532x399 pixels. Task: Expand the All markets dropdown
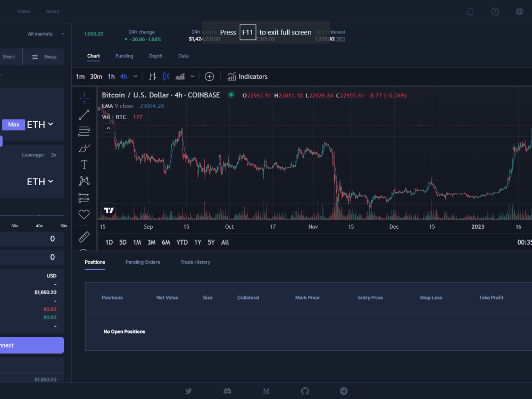pos(46,34)
